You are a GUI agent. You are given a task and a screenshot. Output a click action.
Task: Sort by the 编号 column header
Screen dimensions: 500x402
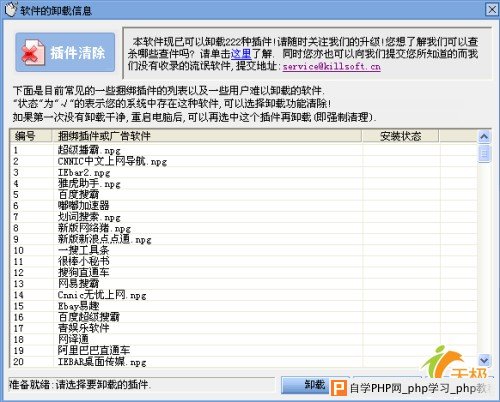[x=31, y=136]
